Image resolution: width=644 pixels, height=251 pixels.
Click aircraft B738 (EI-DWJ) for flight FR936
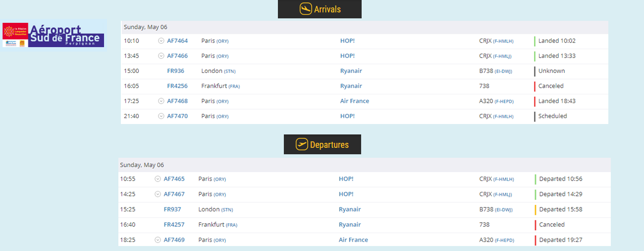pos(495,71)
